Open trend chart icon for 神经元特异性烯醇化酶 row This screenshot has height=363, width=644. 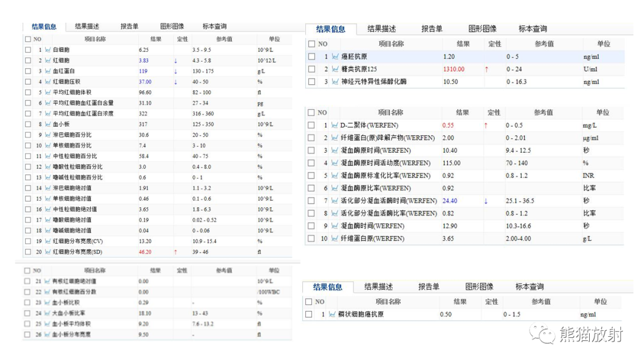[x=335, y=82]
